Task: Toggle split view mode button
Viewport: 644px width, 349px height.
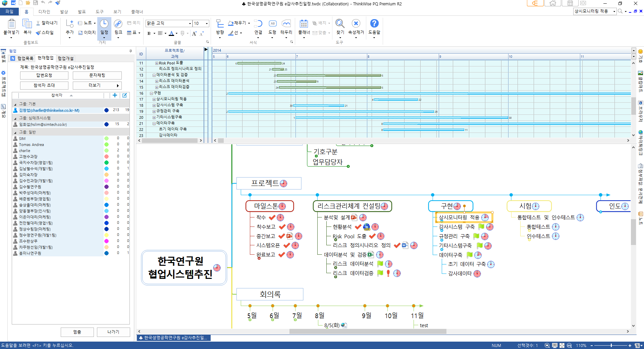Action: click(583, 3)
